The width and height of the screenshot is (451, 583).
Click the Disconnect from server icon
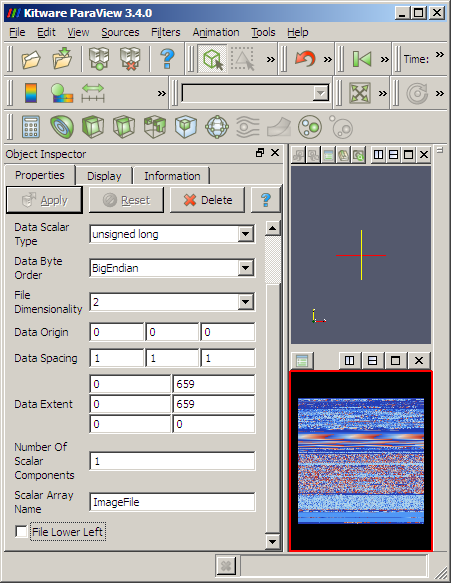[130, 59]
